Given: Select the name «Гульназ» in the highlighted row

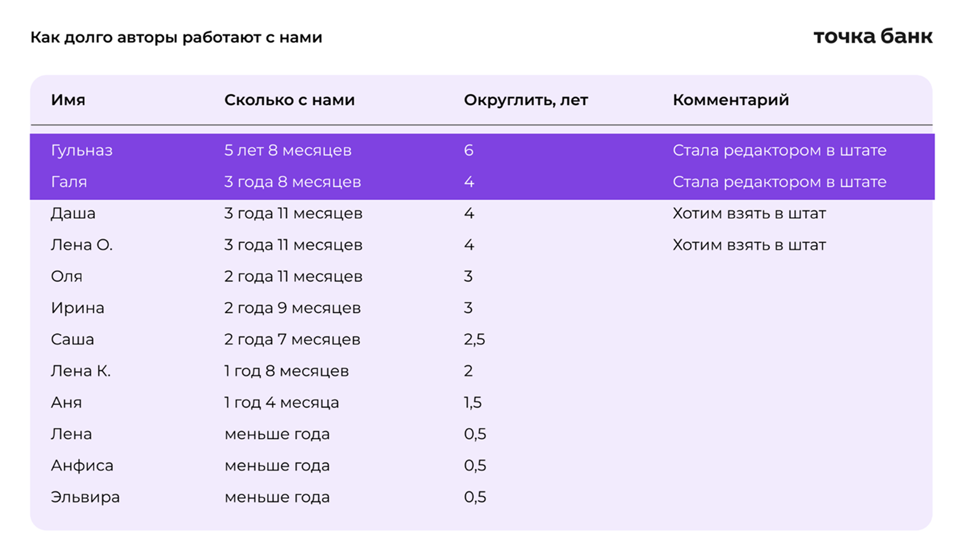Looking at the screenshot, I should [x=81, y=150].
